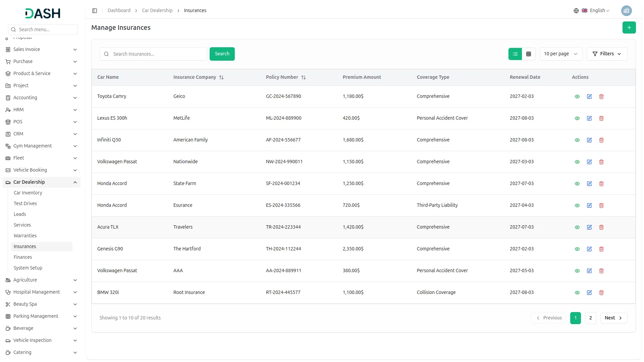The height and width of the screenshot is (362, 644).
Task: Open Warranties in the sidebar
Action: click(x=25, y=236)
